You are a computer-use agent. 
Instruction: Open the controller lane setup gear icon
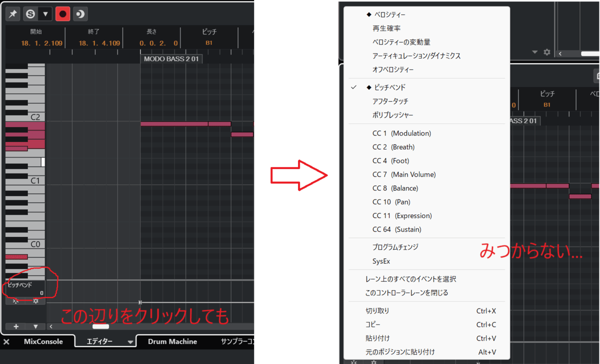[x=35, y=301]
